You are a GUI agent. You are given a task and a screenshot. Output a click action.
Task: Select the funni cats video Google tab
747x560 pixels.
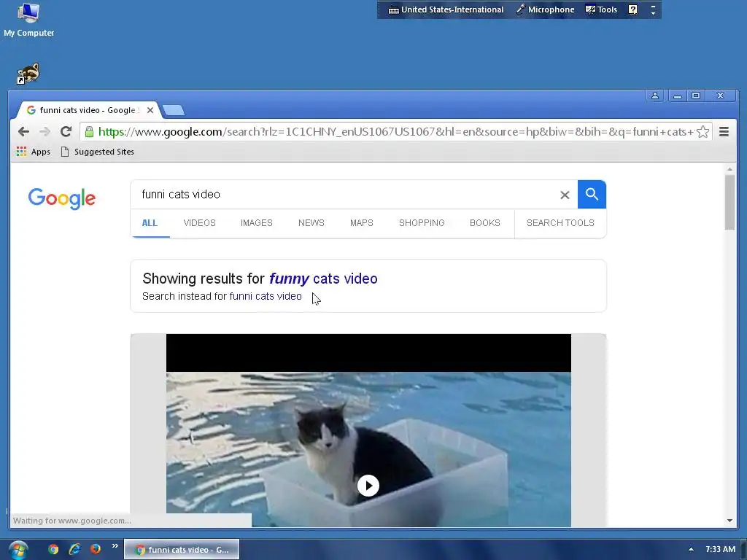click(88, 110)
